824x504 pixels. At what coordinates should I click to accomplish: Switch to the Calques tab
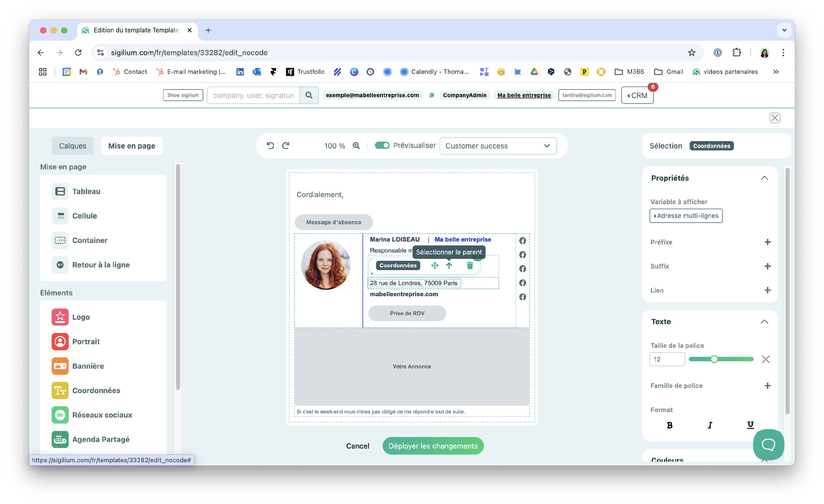[x=73, y=146]
